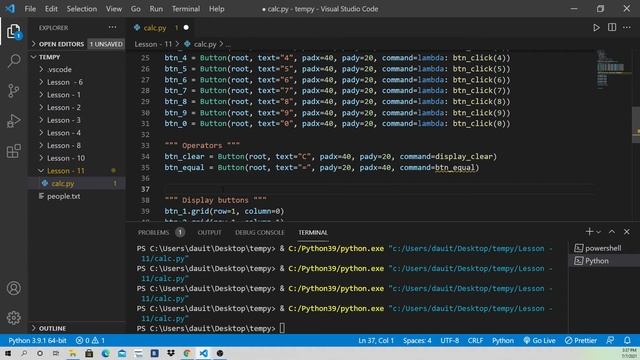The height and width of the screenshot is (360, 640).
Task: Select the powershell terminal instance
Action: pos(603,248)
